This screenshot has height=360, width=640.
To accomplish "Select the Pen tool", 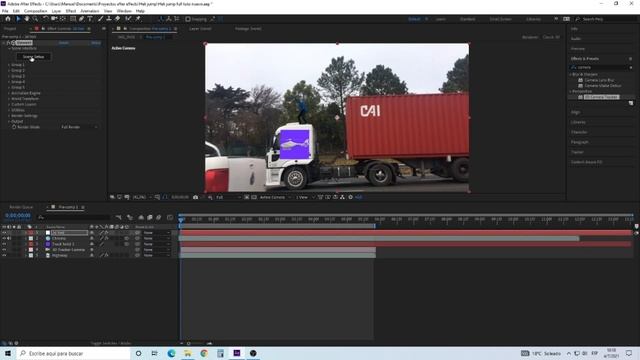I will pos(82,19).
